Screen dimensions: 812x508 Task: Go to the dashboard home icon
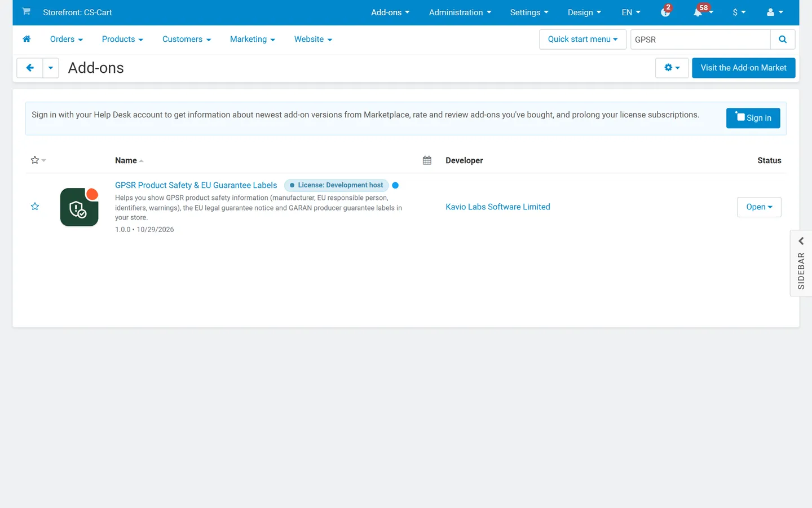pos(27,39)
